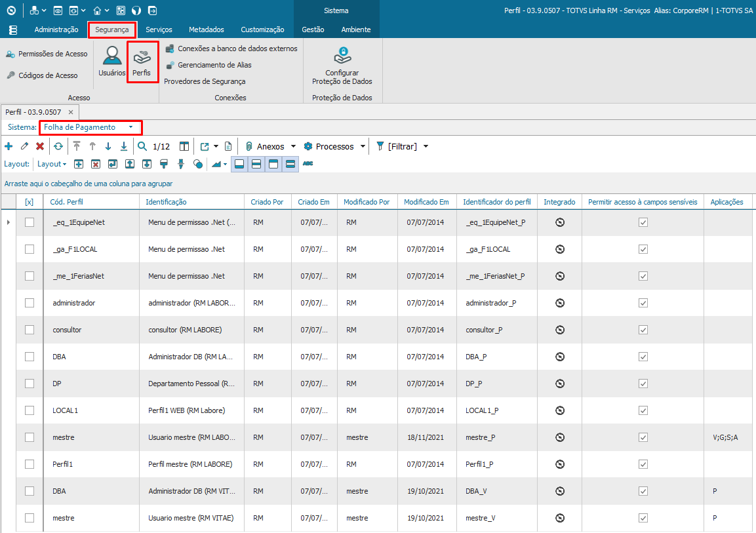Click Permissões de Acesso
The image size is (756, 533).
(47, 54)
